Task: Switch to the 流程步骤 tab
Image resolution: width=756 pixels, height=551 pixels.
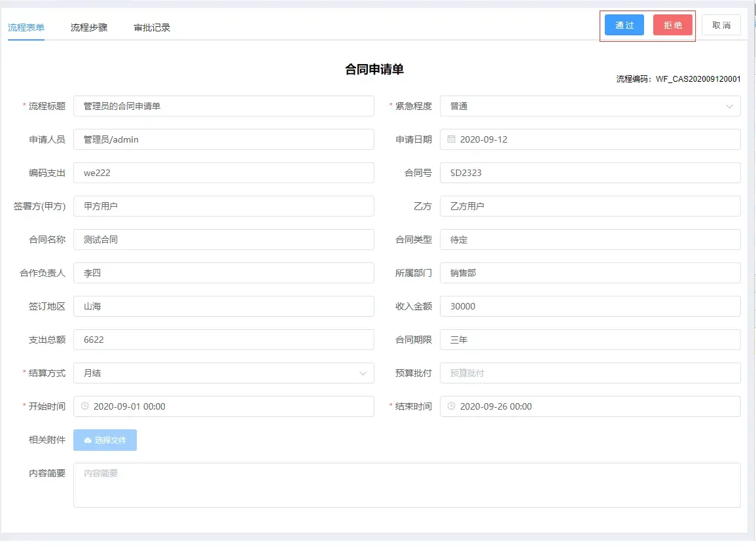Action: click(88, 27)
